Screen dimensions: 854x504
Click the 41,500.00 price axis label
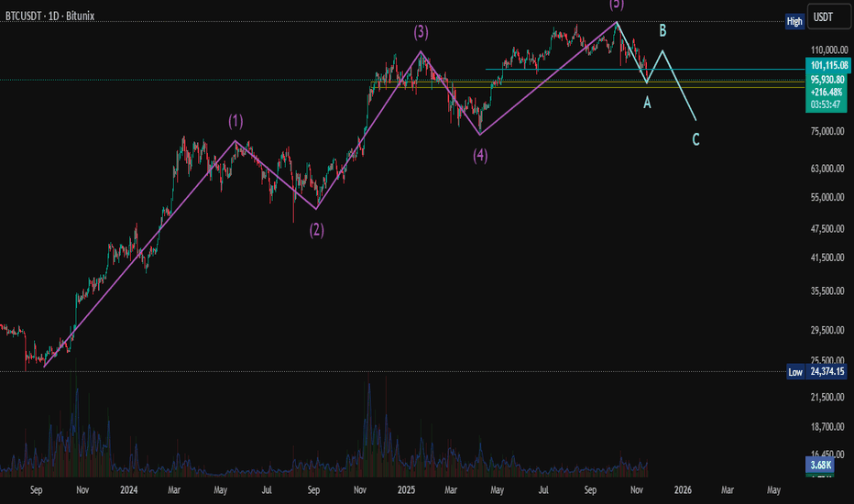coord(827,257)
